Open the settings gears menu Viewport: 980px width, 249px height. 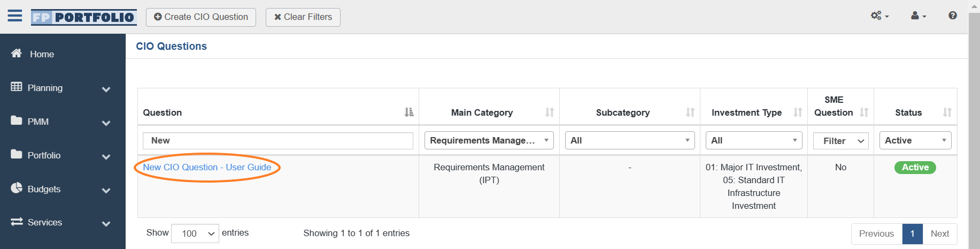coord(879,16)
